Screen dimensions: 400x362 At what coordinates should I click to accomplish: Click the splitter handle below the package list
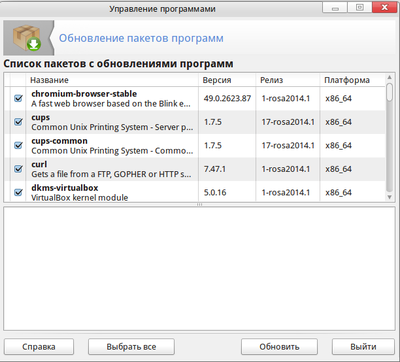pos(199,204)
